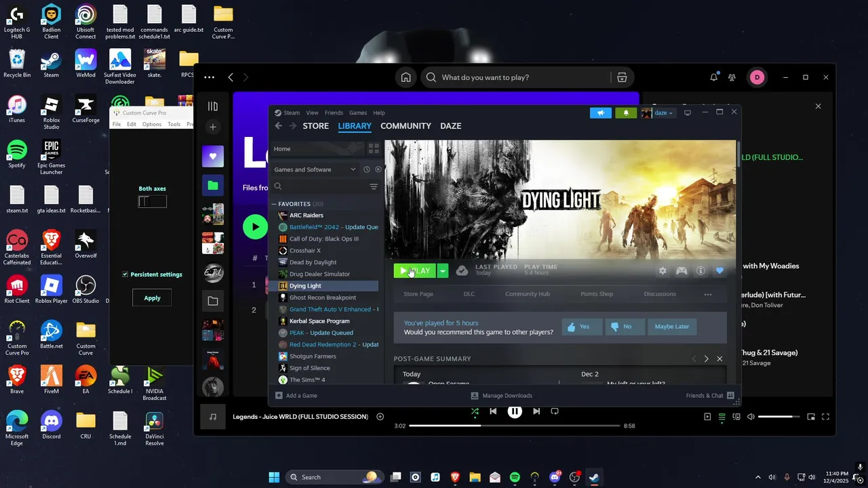
Task: Open daze account dropdown in Steam
Action: pyautogui.click(x=658, y=113)
